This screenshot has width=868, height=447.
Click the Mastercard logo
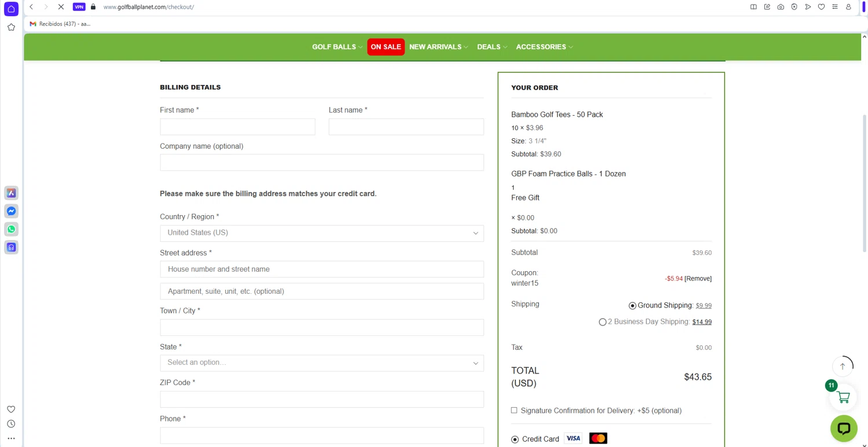pyautogui.click(x=598, y=438)
